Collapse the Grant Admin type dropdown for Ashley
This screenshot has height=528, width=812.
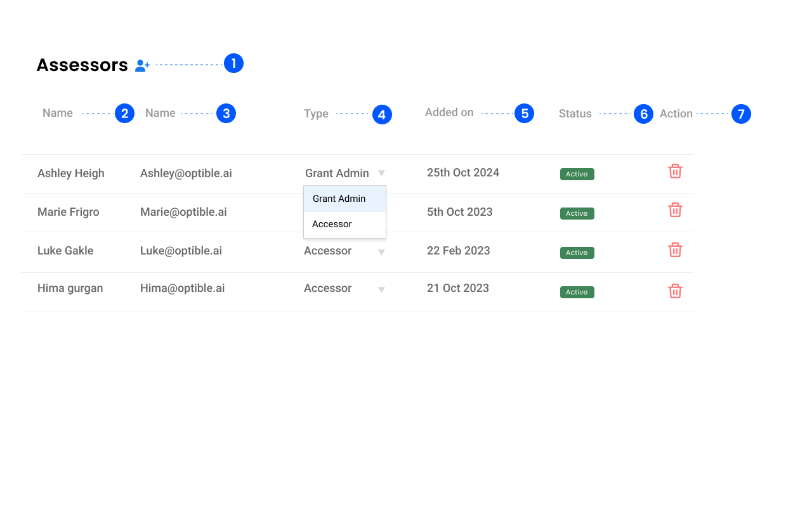click(x=381, y=173)
